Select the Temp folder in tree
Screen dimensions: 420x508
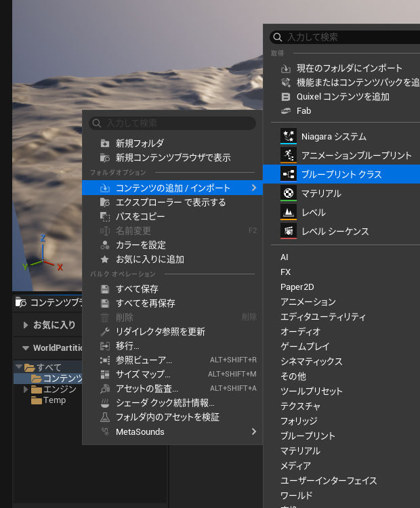[54, 400]
